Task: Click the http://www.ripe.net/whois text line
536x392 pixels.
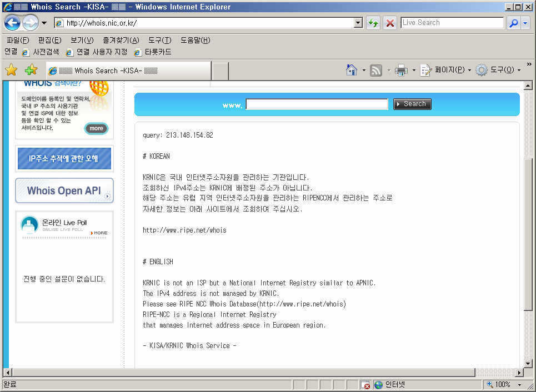Action: 184,230
